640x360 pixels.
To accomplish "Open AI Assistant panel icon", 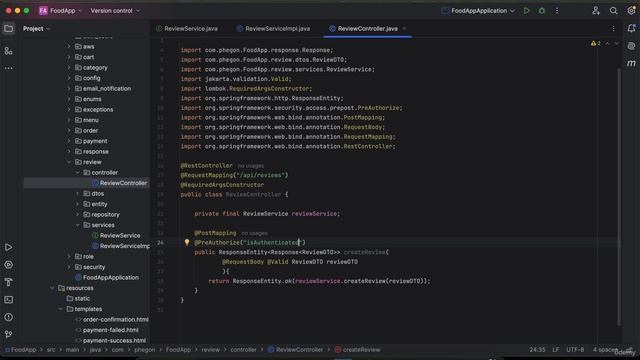I will [x=631, y=46].
